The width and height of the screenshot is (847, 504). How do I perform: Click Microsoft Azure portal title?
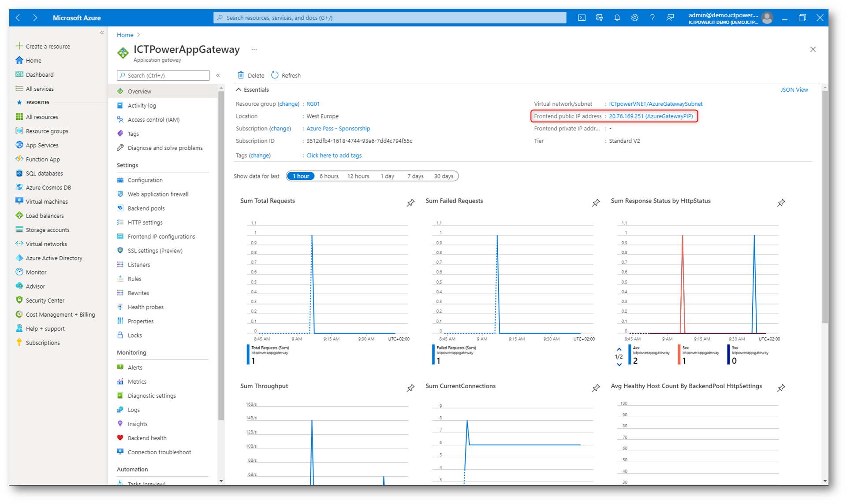(x=77, y=18)
